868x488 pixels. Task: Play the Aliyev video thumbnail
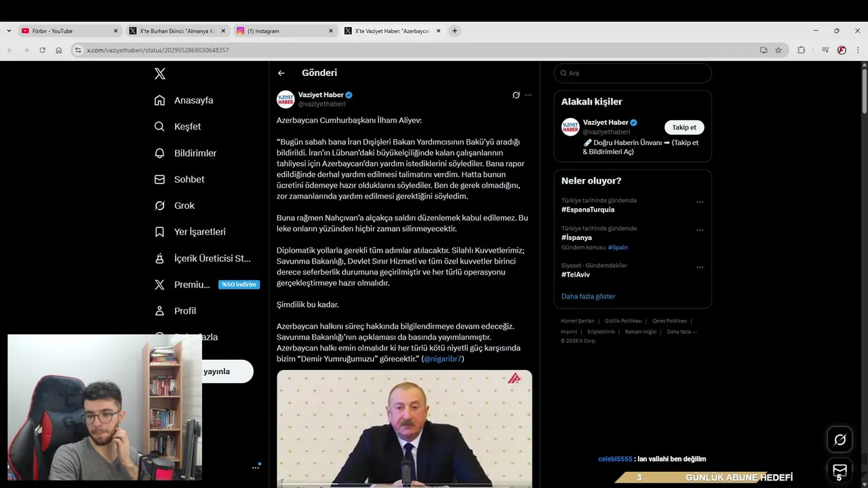click(404, 428)
